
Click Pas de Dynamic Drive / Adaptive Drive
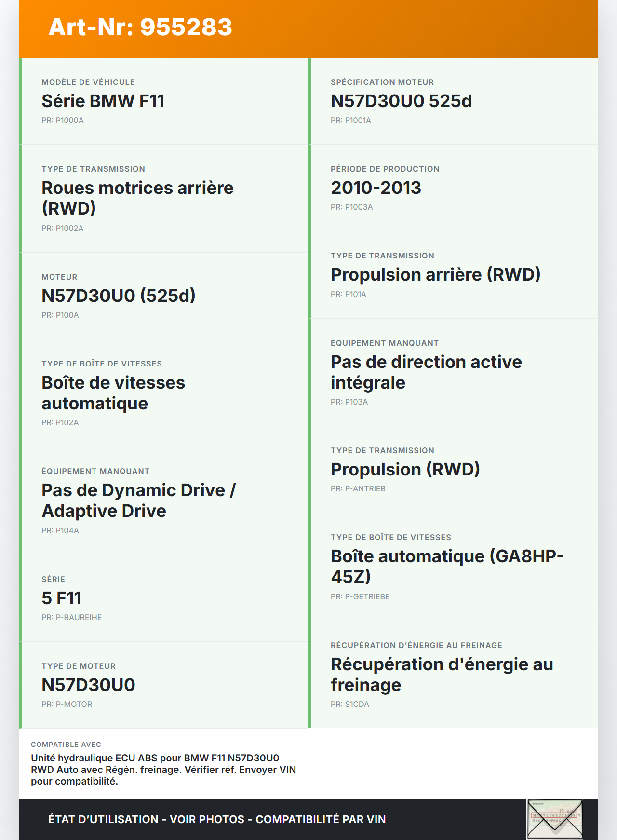pos(138,500)
